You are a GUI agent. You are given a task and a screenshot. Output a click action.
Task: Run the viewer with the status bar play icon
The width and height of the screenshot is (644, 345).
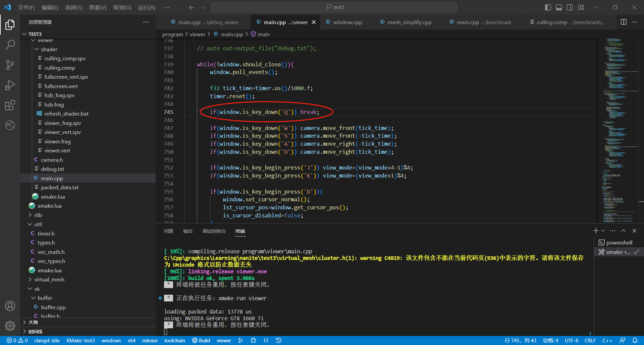click(x=240, y=340)
